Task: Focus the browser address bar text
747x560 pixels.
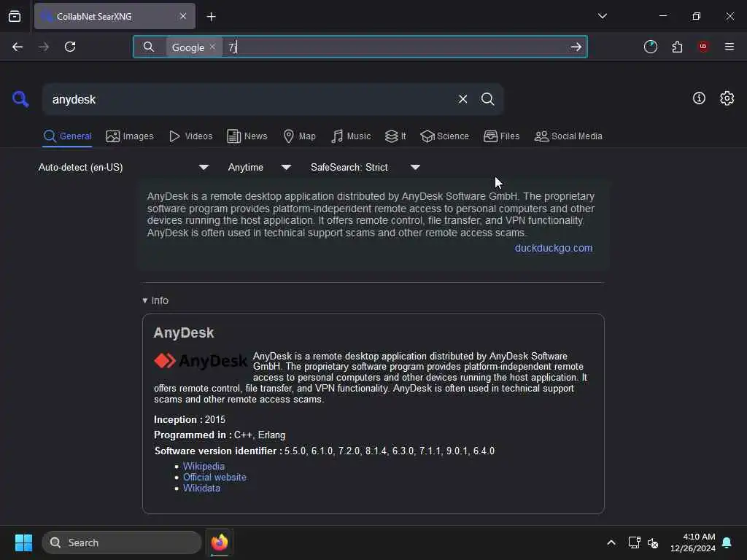Action: pyautogui.click(x=395, y=47)
